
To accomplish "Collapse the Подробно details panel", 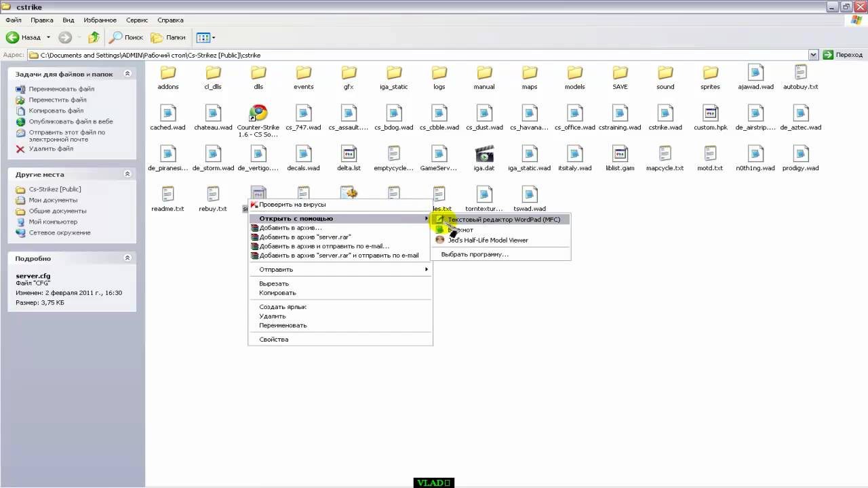I will tap(127, 258).
